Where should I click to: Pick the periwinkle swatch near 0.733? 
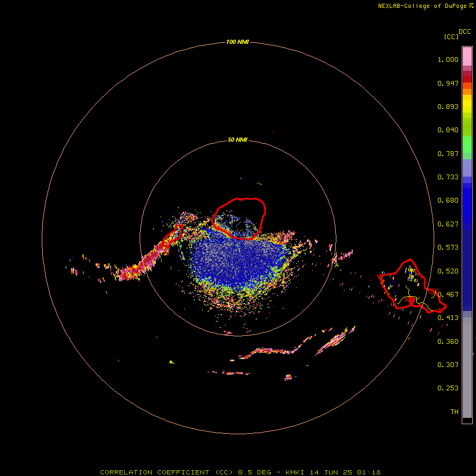[x=467, y=168]
